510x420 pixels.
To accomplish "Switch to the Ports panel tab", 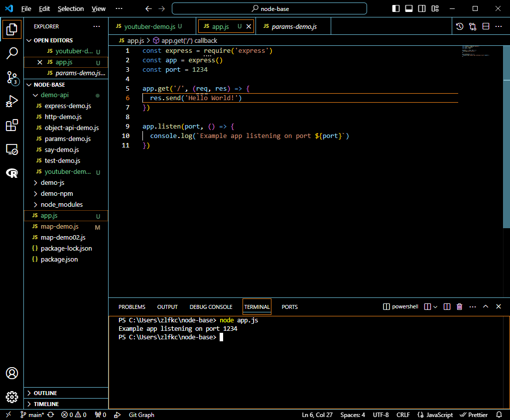I will 289,307.
